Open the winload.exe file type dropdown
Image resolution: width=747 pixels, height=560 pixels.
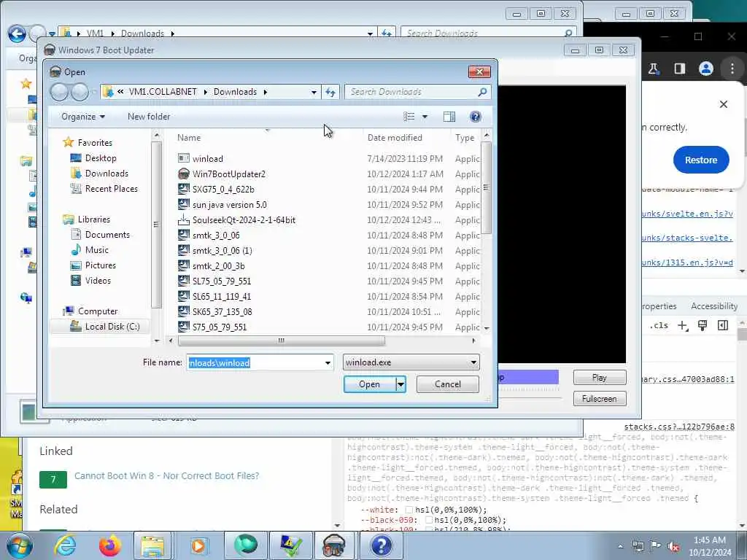coord(411,362)
